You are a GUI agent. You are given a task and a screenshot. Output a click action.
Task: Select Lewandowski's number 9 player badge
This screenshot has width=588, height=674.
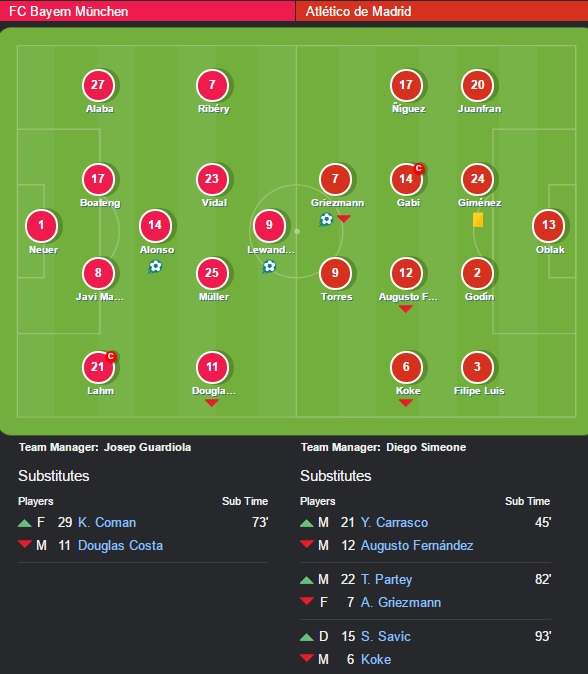click(x=269, y=226)
